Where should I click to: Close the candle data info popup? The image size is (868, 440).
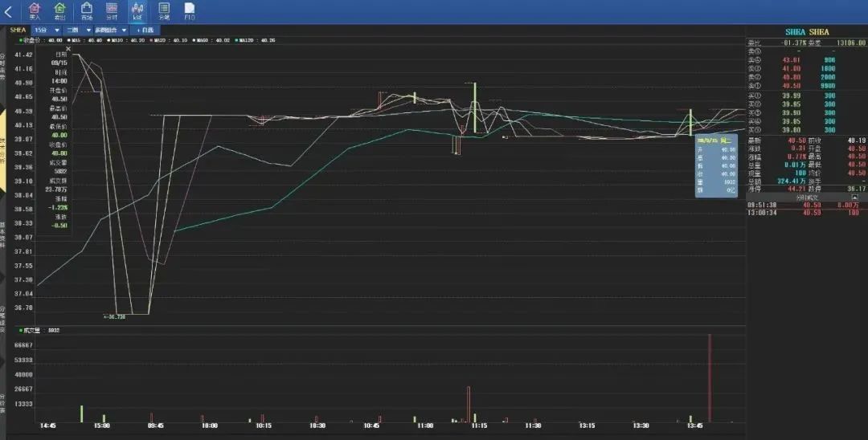[68, 48]
